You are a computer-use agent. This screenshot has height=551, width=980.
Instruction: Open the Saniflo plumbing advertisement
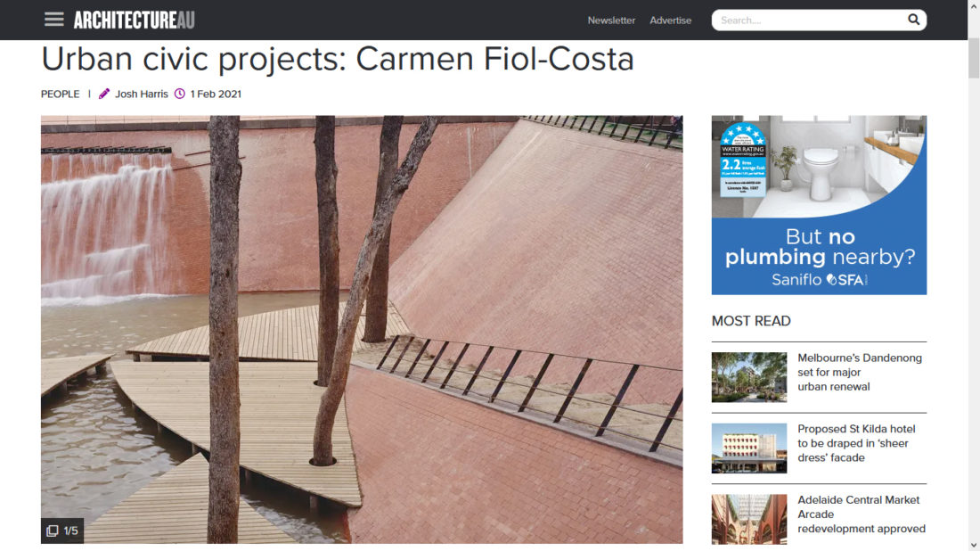pyautogui.click(x=819, y=204)
